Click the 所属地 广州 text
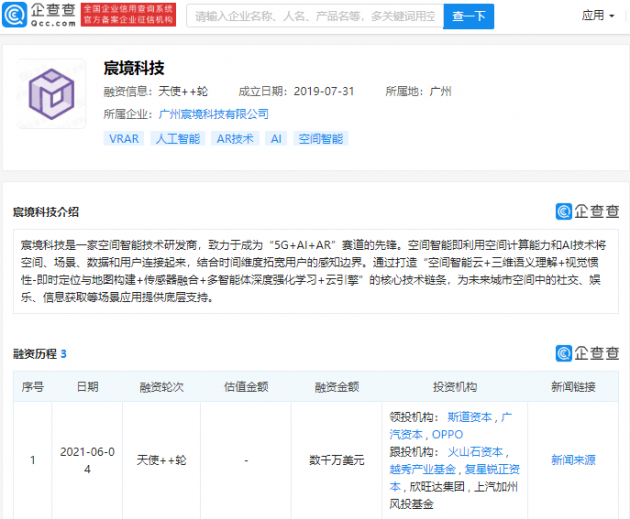630x519 pixels. 418,92
